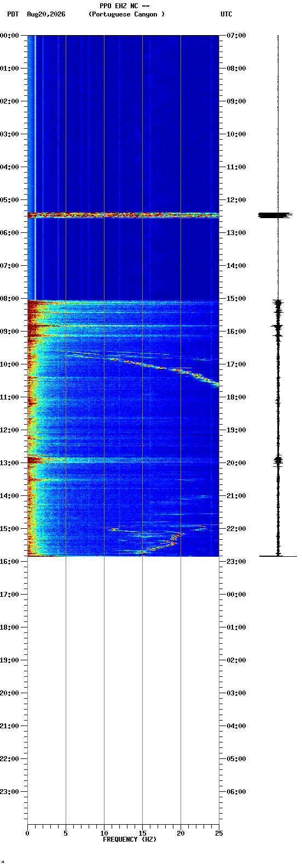
Task: Click the frequency axis tick label '5'
Action: (x=66, y=833)
